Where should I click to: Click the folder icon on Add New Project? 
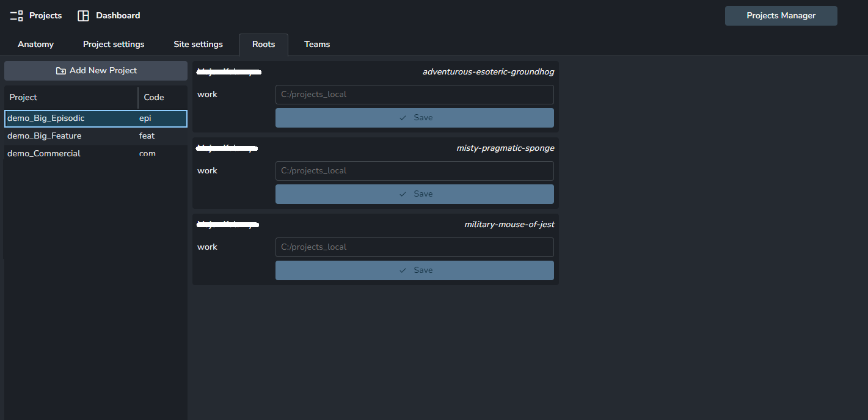point(60,71)
